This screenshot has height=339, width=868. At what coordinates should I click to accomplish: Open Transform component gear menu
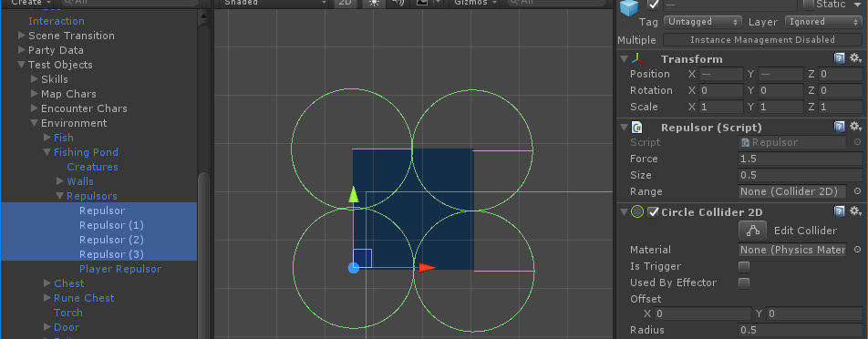click(x=855, y=58)
